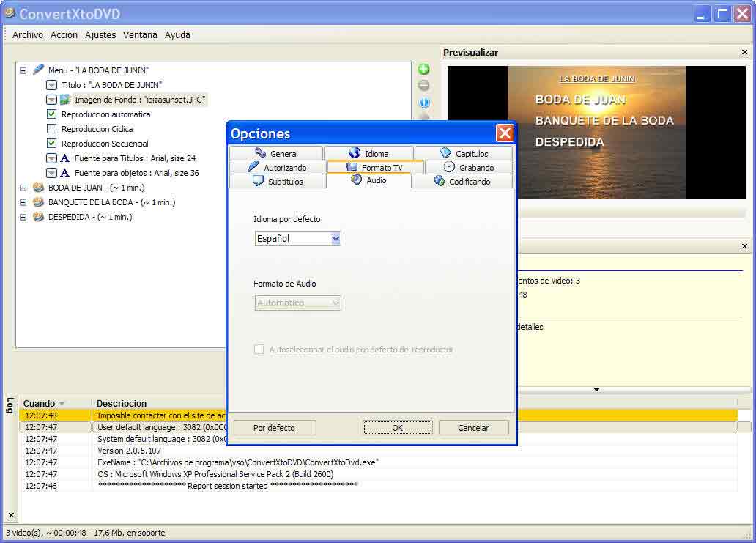Click the dropdown button beside Titulo
756x543 pixels.
[51, 85]
